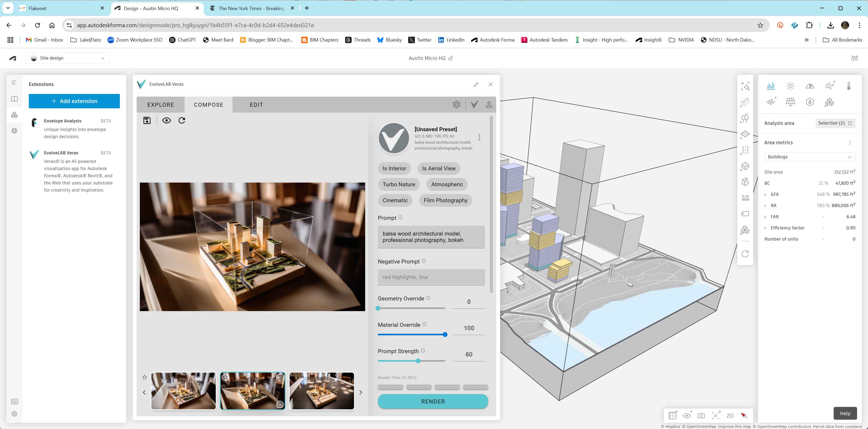Image resolution: width=868 pixels, height=429 pixels.
Task: Click the camera snapshot icon in bottom toolbar
Action: [x=701, y=415]
